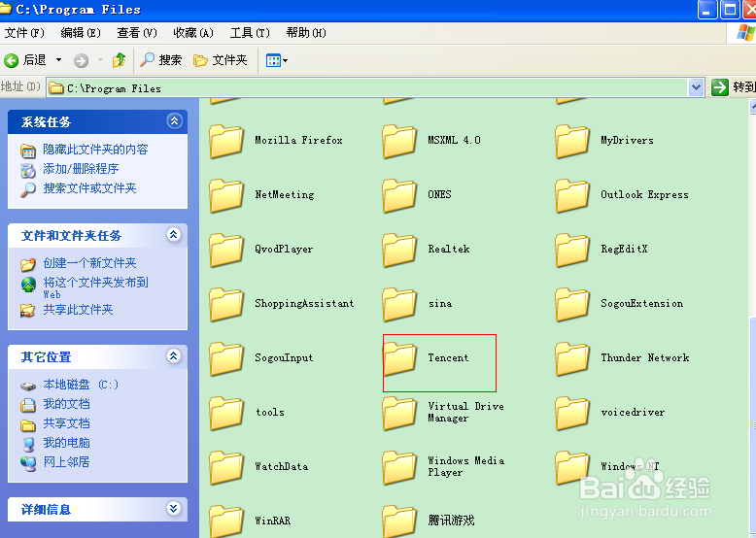
Task: Select the Thunder Network folder icon
Action: coord(572,358)
